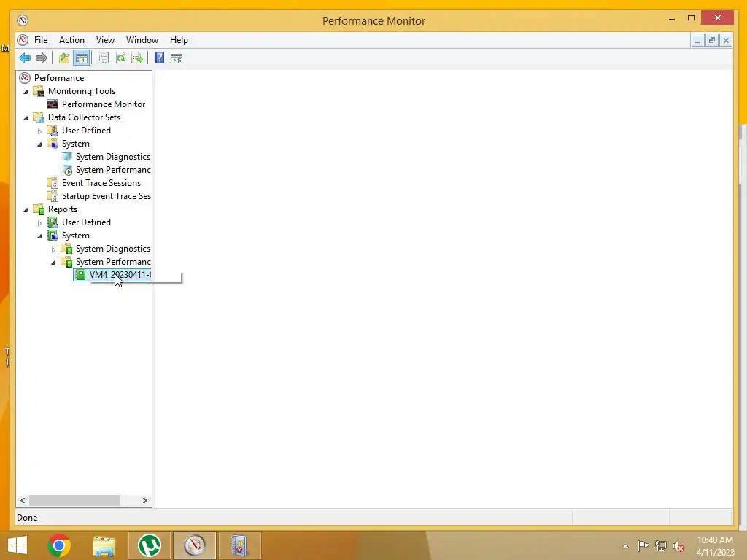Click the Up One Level folder icon
Screen dimensions: 747x560
(x=64, y=58)
